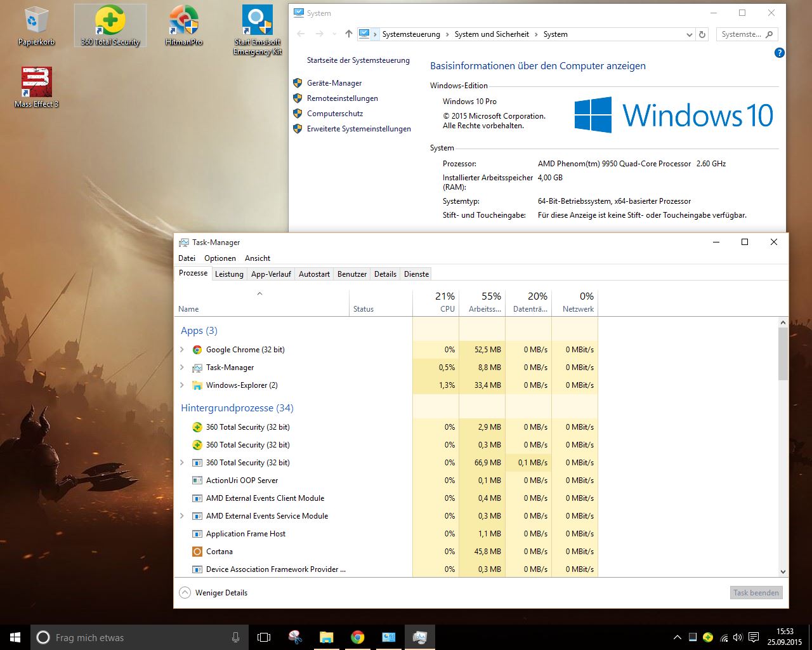This screenshot has height=650, width=812.
Task: Expand the Google Chrome process group
Action: (x=182, y=350)
